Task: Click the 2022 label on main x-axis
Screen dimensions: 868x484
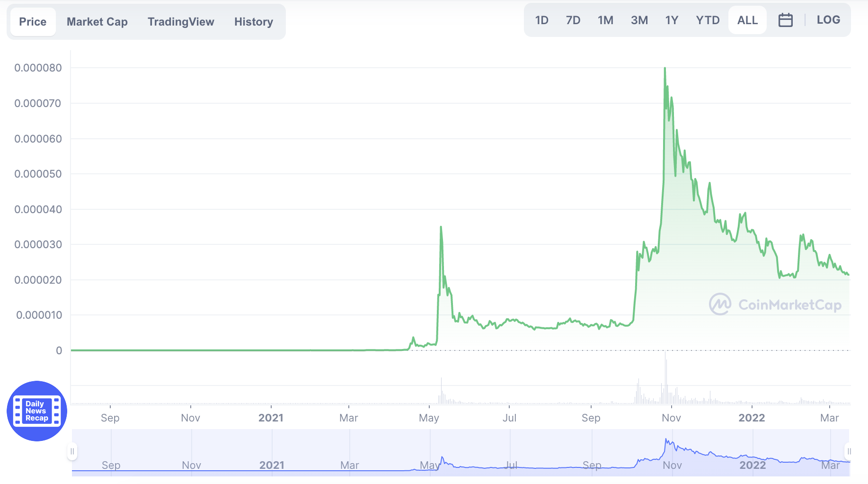Action: coord(752,418)
